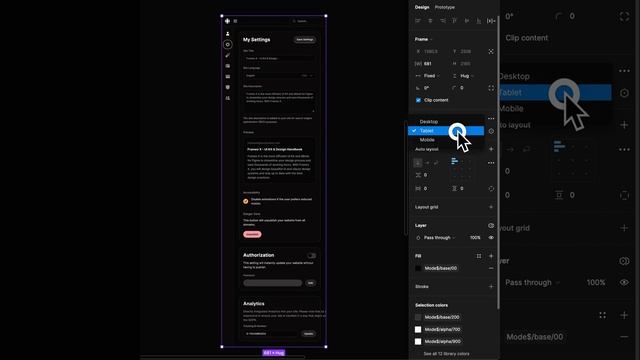
Task: Open auto layout advanced settings dots
Action: point(491,163)
